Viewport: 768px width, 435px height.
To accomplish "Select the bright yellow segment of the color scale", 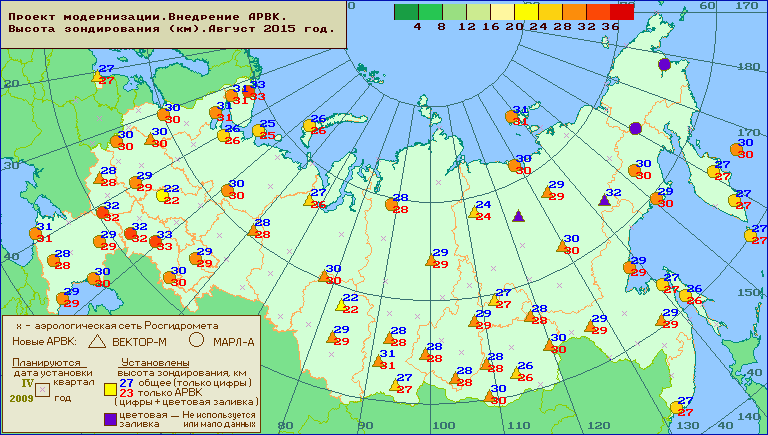I will click(x=527, y=12).
